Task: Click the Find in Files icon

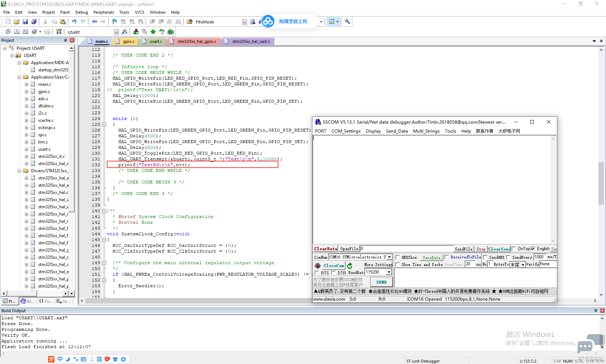Action: click(190, 22)
